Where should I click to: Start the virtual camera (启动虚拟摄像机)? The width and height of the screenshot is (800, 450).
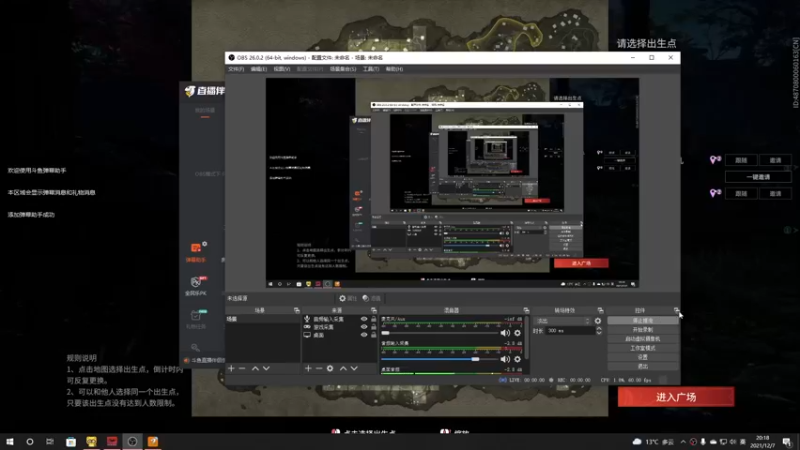(x=643, y=339)
